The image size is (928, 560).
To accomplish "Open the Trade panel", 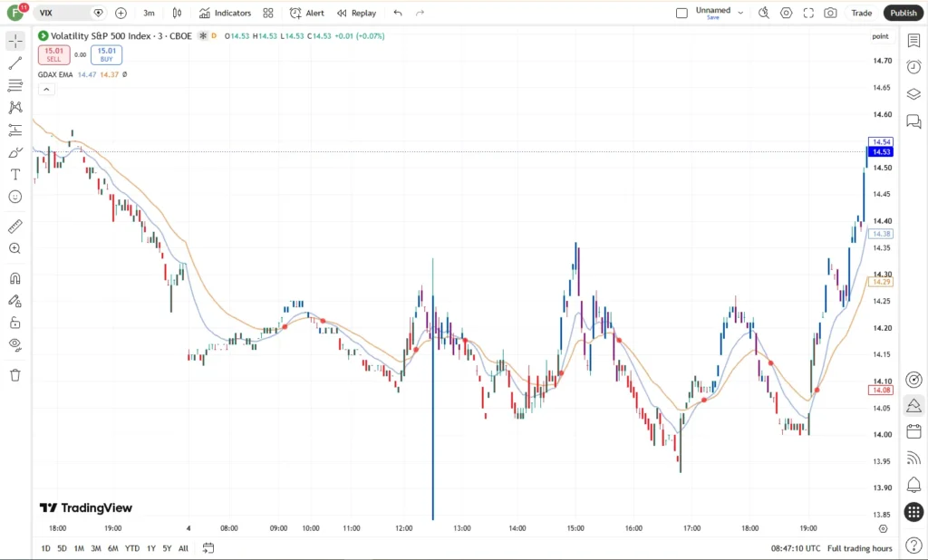I will pos(861,13).
